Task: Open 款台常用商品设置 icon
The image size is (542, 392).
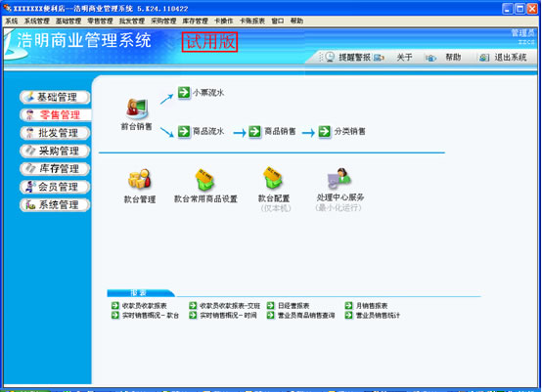Action: click(x=205, y=179)
